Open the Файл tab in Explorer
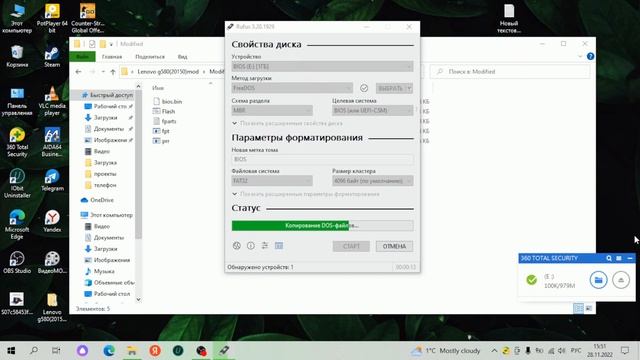The width and height of the screenshot is (640, 360). [x=83, y=57]
